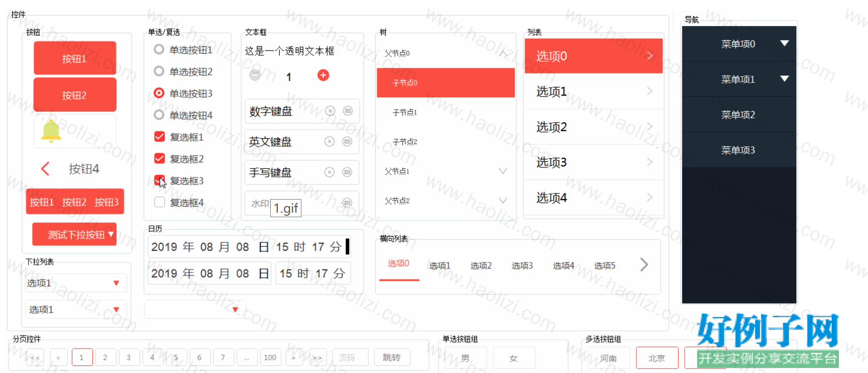Click the 页码 page number input
868x373 pixels.
[350, 357]
